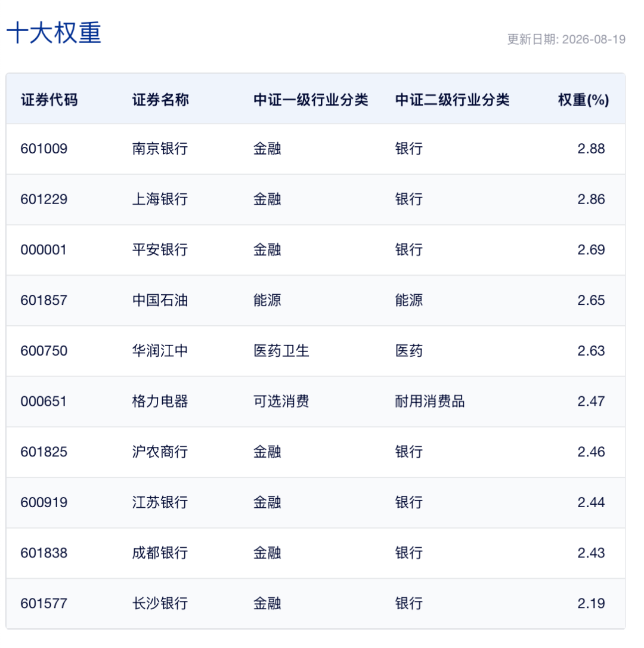The height and width of the screenshot is (648, 644).
Task: Click the name 中国石油
Action: 160,300
